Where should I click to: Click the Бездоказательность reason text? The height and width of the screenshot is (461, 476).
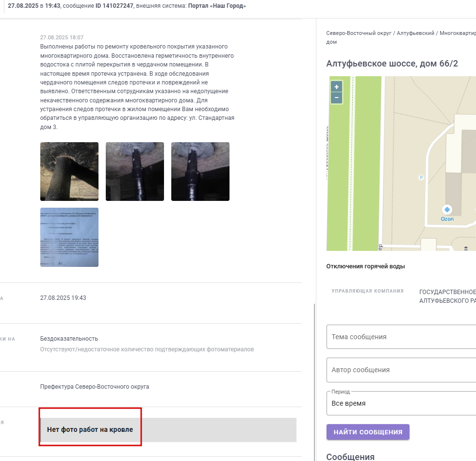[69, 339]
